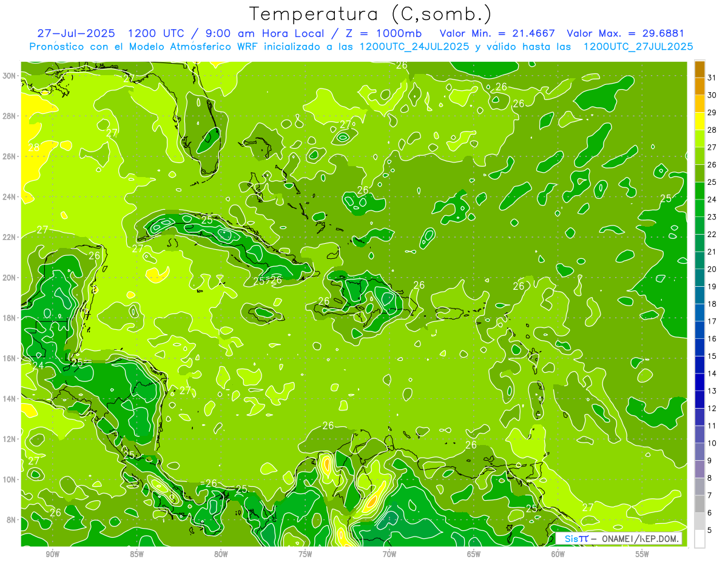Click the legend color band between 20 and 21

tap(699, 261)
